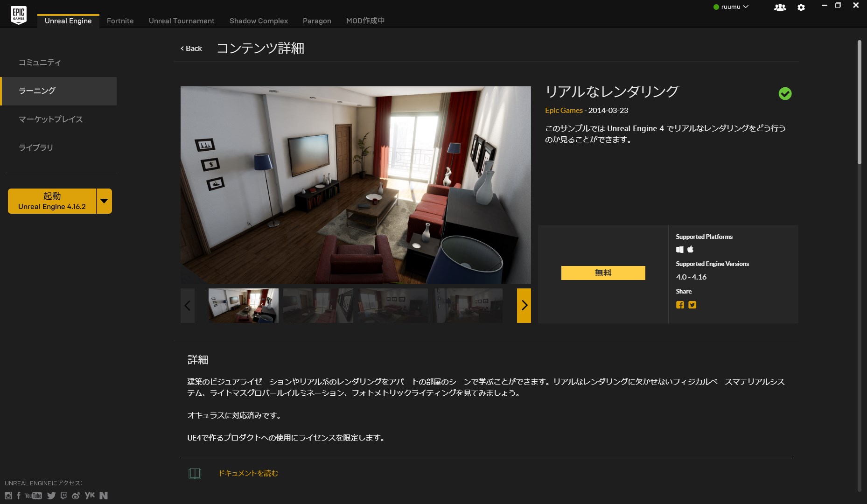
Task: Open Naver link in sidebar footer
Action: pyautogui.click(x=104, y=496)
